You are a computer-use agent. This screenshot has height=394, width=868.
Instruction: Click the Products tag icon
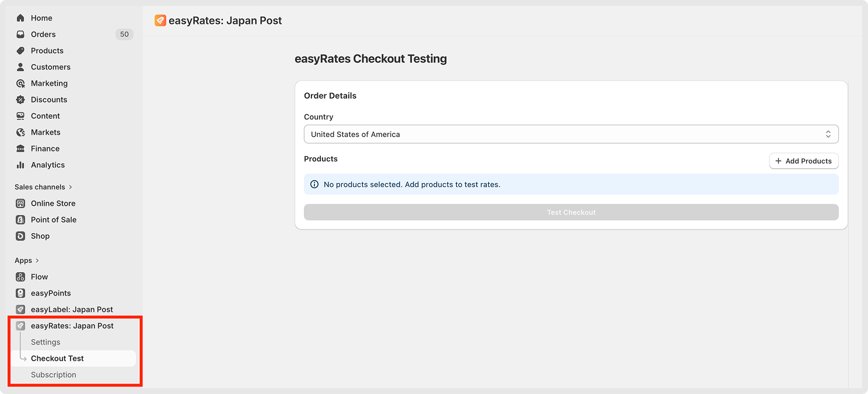(x=20, y=51)
